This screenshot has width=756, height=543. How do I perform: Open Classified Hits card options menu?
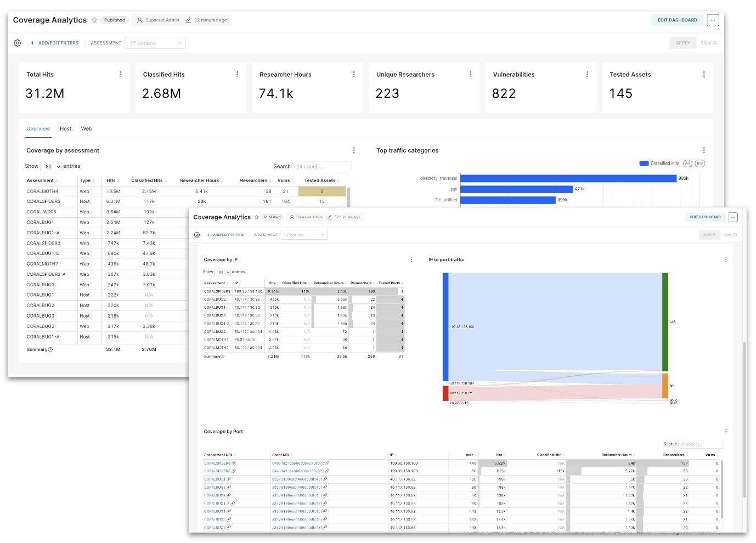[x=237, y=75]
